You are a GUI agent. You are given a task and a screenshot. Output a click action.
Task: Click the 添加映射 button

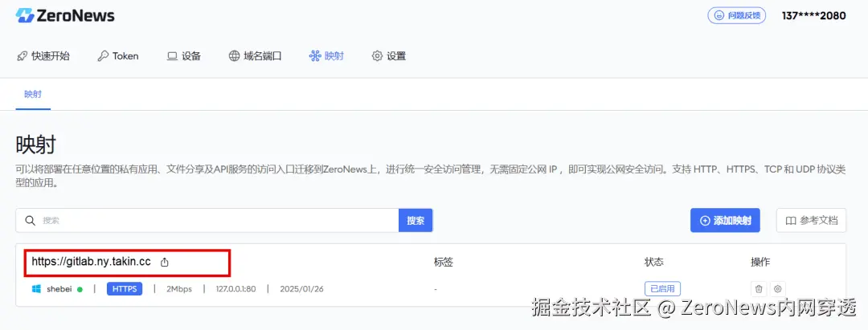725,220
